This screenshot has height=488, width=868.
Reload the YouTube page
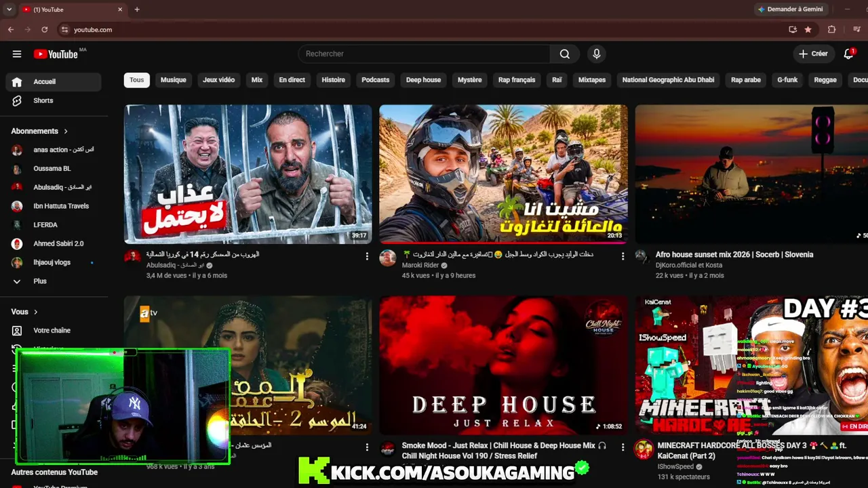coord(45,30)
